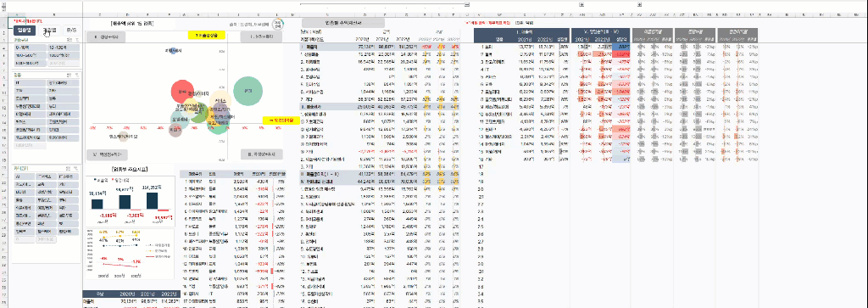Toggle multi-select on the first (sales size) slicer
The width and height of the screenshot is (868, 308).
click(70, 40)
